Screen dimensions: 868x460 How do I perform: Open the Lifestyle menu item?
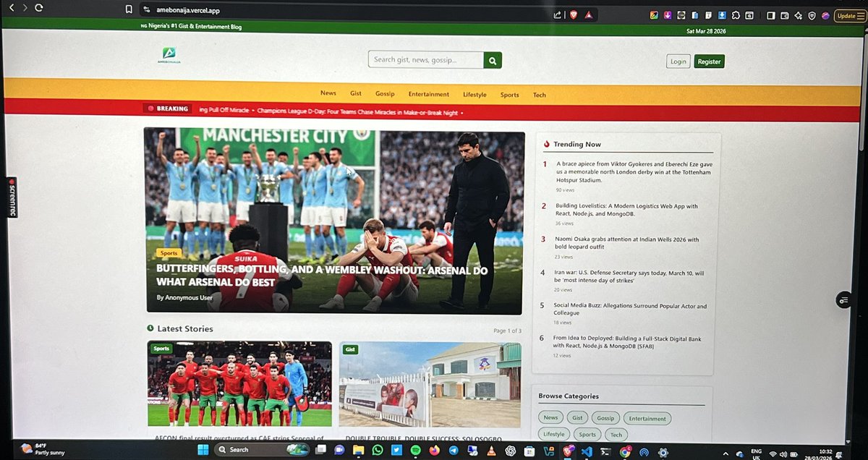pyautogui.click(x=475, y=95)
